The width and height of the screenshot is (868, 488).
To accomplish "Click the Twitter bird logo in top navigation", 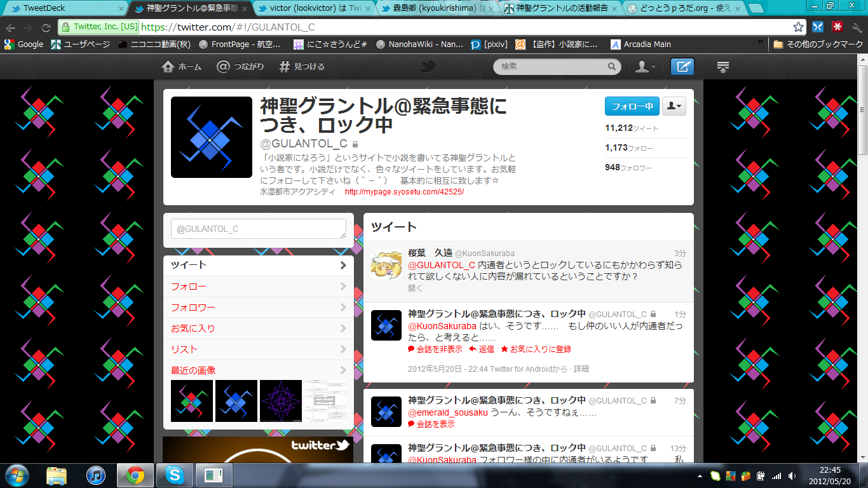I will point(430,66).
